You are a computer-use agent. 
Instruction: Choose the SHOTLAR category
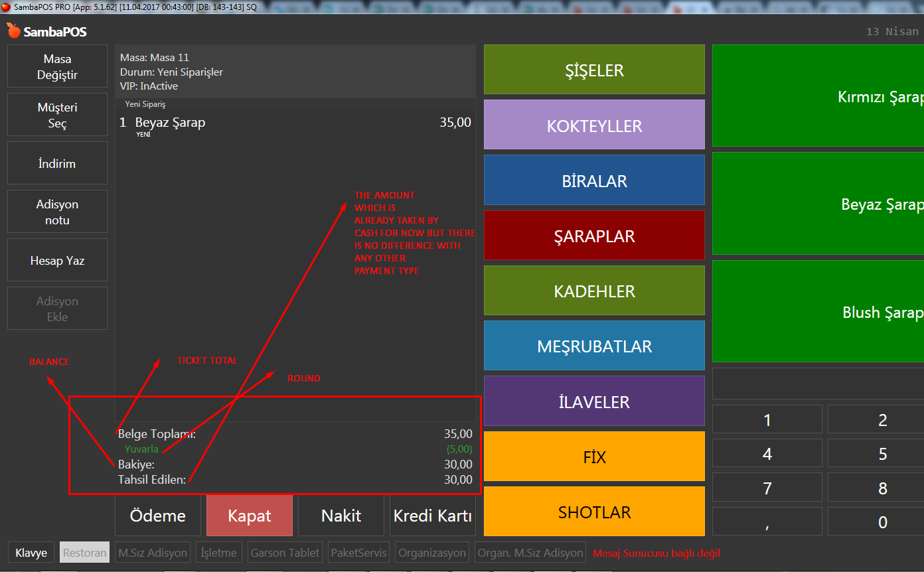tap(593, 512)
